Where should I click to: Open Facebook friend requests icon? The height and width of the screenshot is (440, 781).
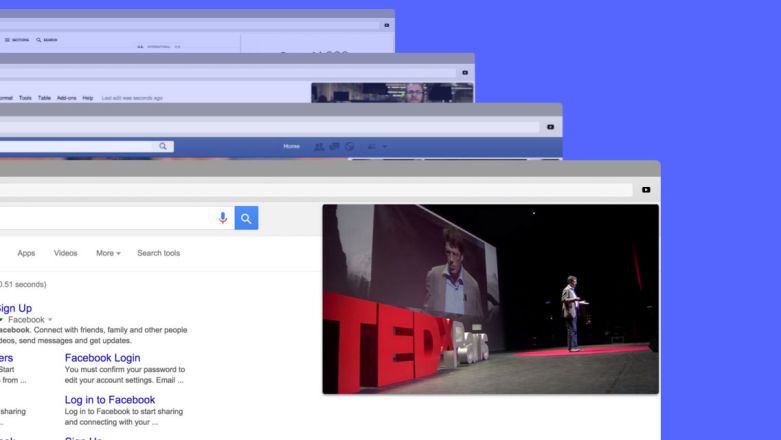(319, 147)
